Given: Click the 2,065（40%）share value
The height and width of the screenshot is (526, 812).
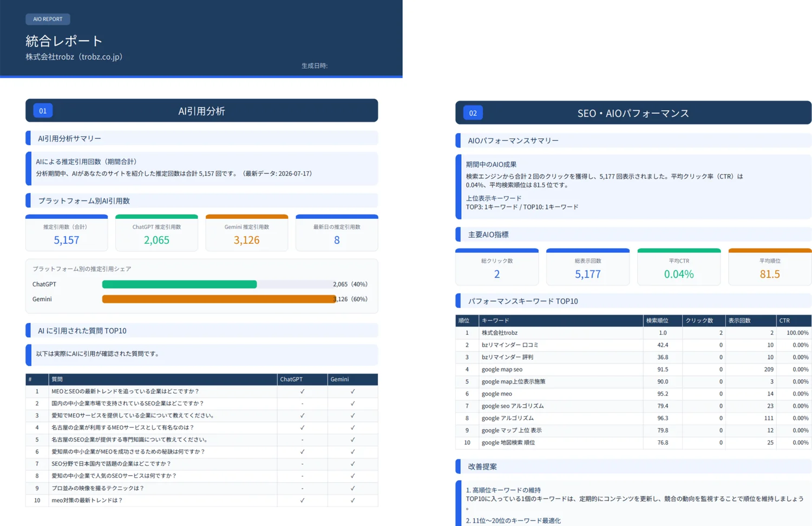Looking at the screenshot, I should click(x=350, y=284).
